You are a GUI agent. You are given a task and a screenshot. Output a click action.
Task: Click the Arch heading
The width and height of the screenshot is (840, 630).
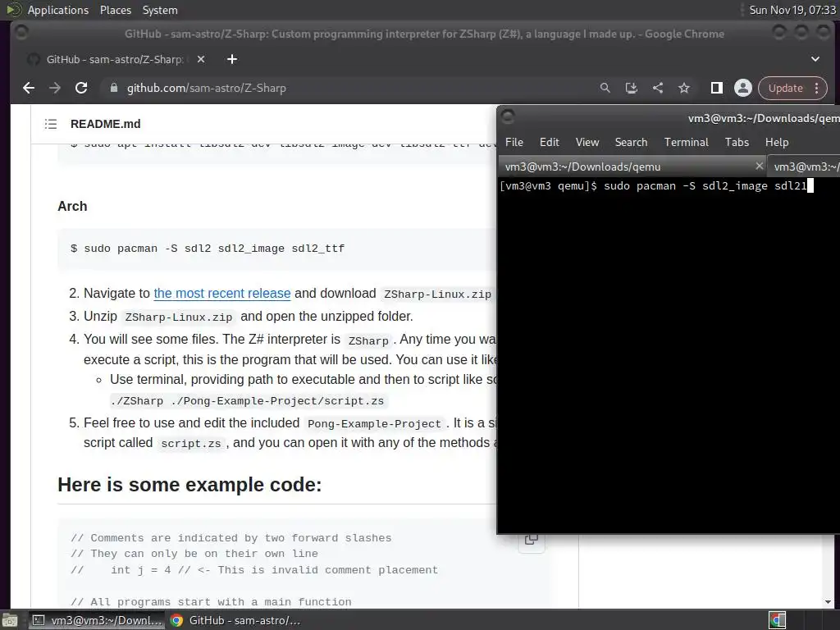tap(72, 206)
